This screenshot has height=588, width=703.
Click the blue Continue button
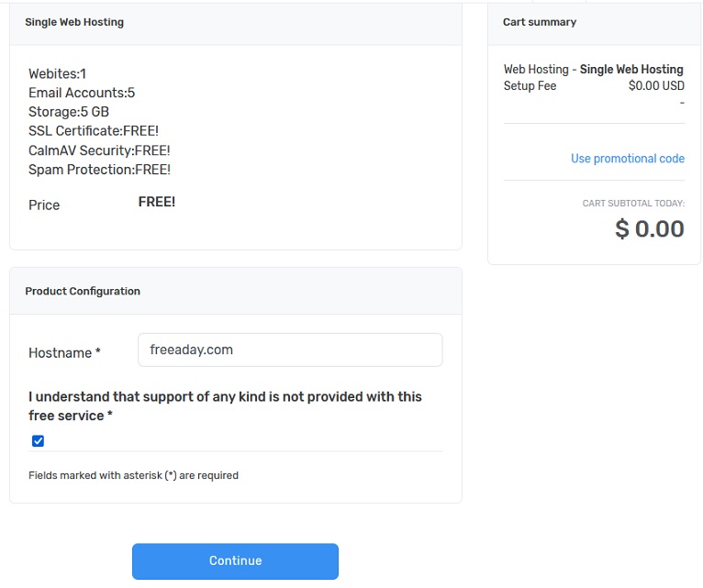pos(235,560)
